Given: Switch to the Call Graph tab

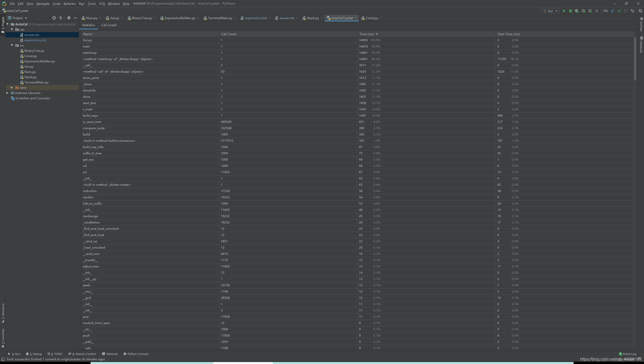Looking at the screenshot, I should (109, 25).
